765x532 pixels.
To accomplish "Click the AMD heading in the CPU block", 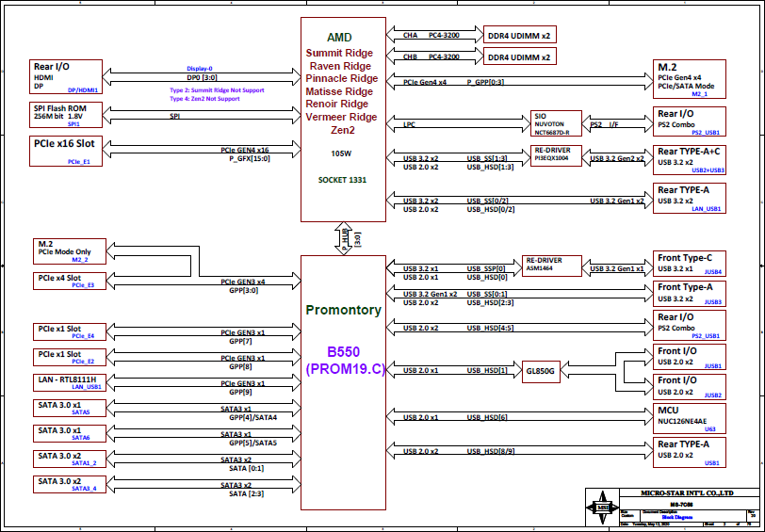I will click(339, 38).
